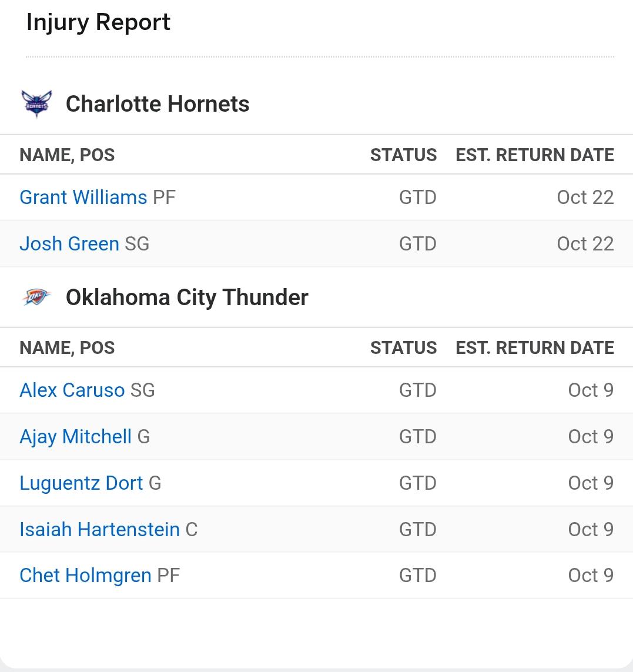Image resolution: width=633 pixels, height=672 pixels.
Task: Click Hornets table NAME, POS header
Action: click(x=67, y=155)
